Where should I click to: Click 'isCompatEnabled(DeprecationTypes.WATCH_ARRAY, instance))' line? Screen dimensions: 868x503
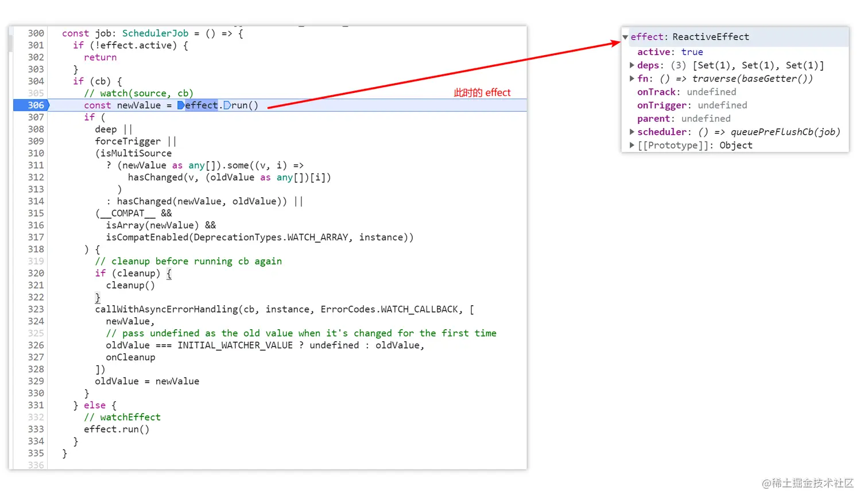[259, 237]
